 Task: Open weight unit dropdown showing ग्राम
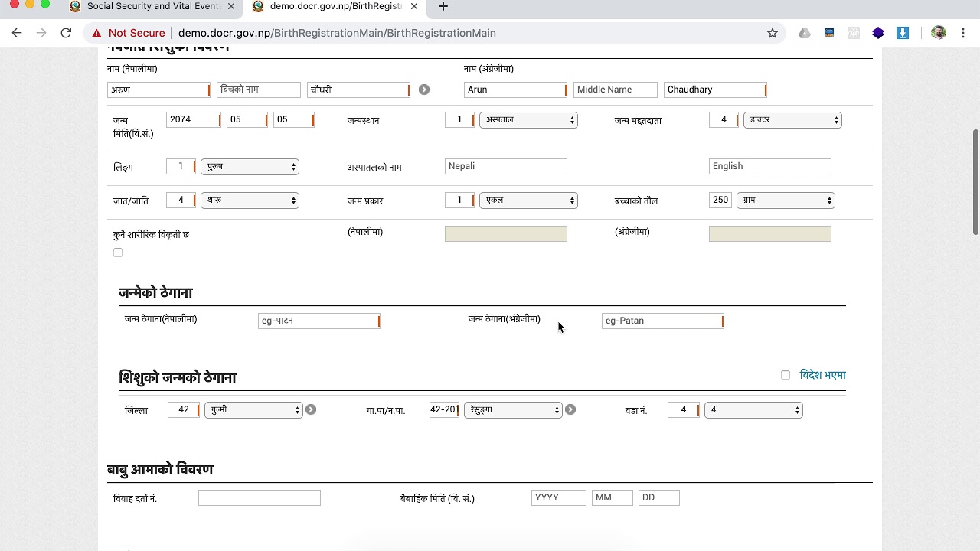coord(786,201)
